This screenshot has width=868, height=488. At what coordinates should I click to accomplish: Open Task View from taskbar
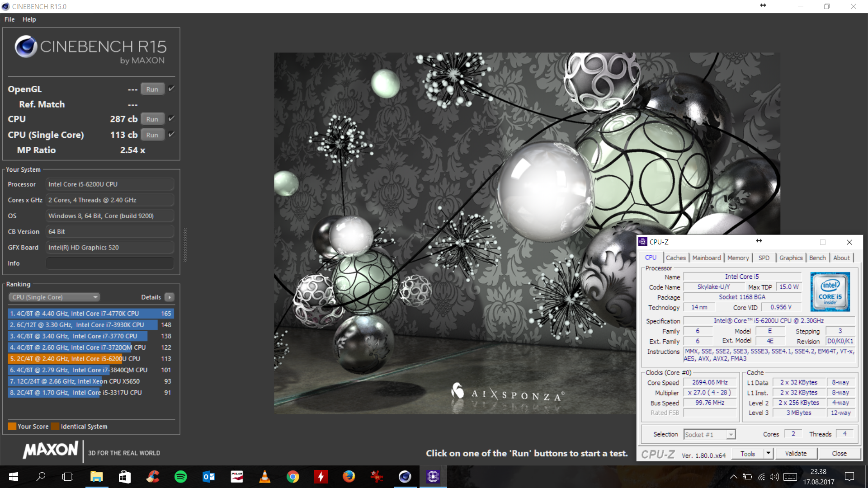[x=68, y=476]
